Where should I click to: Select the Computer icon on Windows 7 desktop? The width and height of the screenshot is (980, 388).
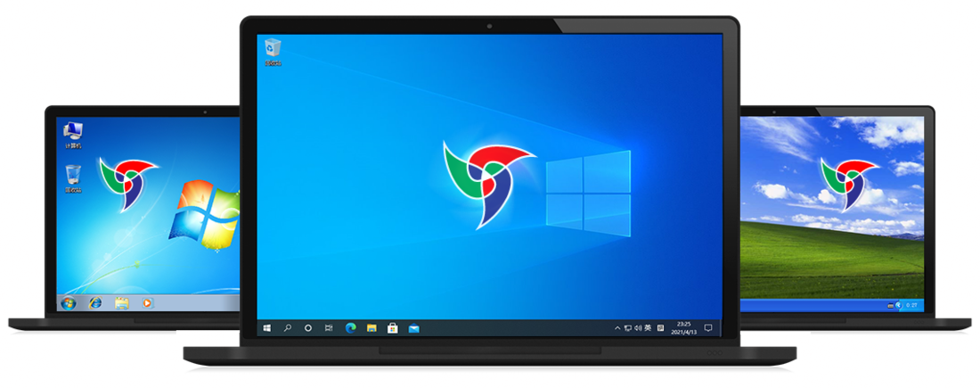click(x=73, y=136)
